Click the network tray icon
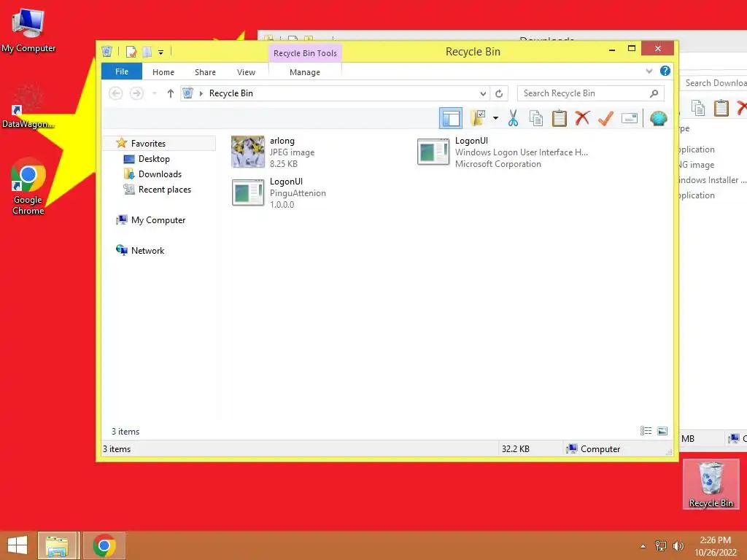747x560 pixels. [661, 546]
